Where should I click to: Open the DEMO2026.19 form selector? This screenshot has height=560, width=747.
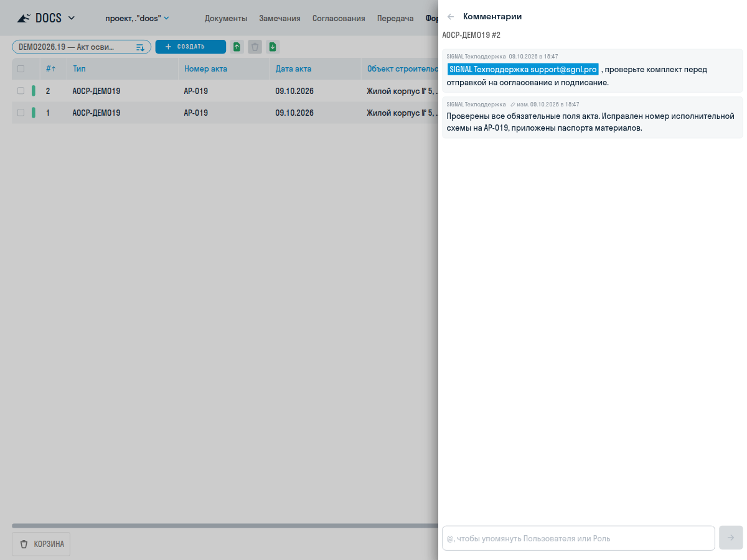[82, 47]
